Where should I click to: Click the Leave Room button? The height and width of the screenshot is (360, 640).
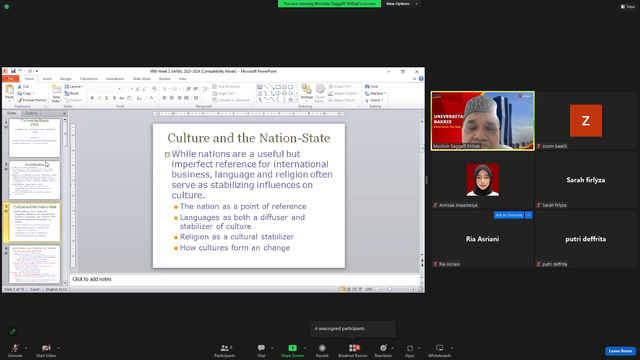point(620,351)
